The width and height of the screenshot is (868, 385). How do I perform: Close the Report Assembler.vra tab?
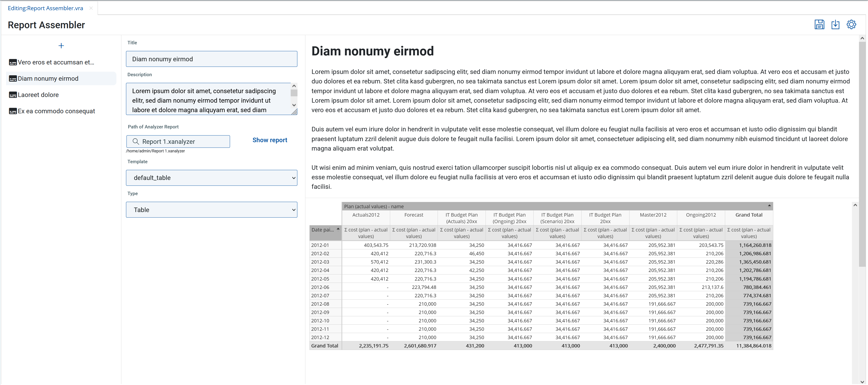pyautogui.click(x=91, y=8)
